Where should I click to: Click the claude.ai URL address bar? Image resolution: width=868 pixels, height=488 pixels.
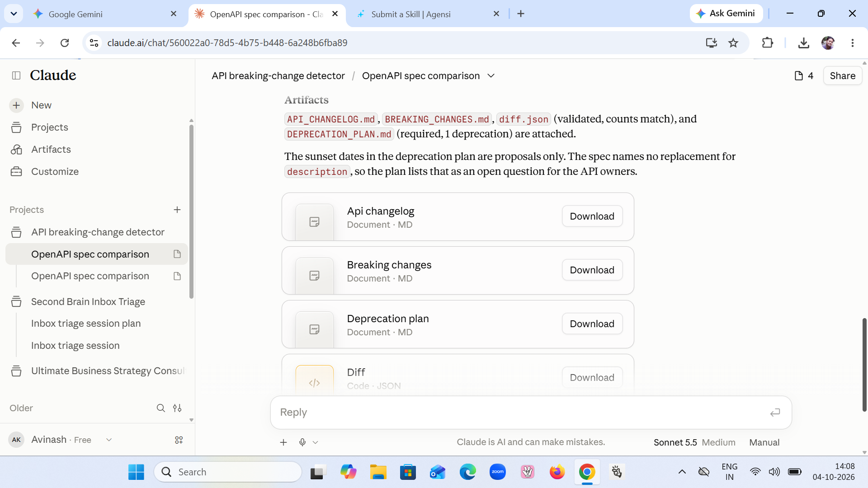pyautogui.click(x=227, y=43)
